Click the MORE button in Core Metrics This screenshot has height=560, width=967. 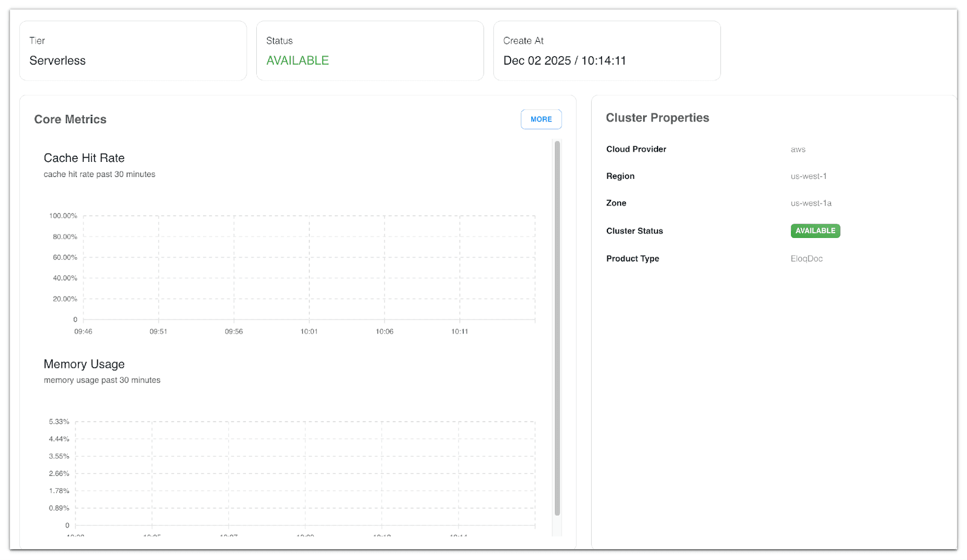pos(540,119)
